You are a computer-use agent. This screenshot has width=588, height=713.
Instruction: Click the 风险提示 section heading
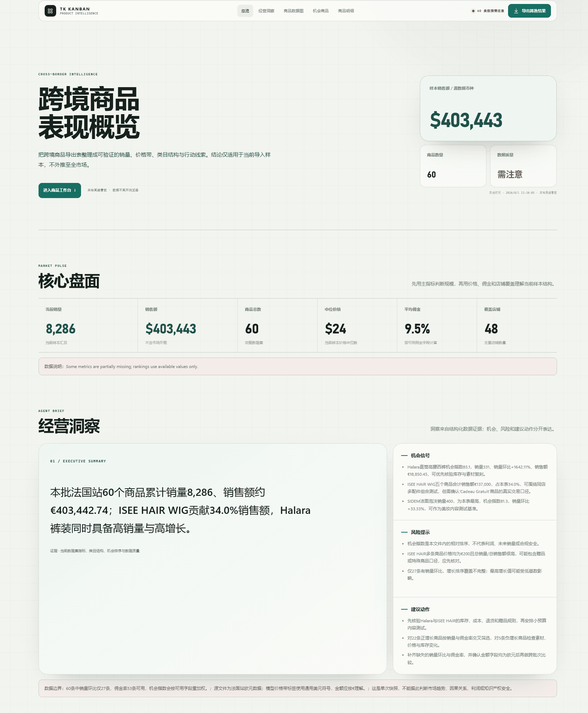click(x=420, y=532)
